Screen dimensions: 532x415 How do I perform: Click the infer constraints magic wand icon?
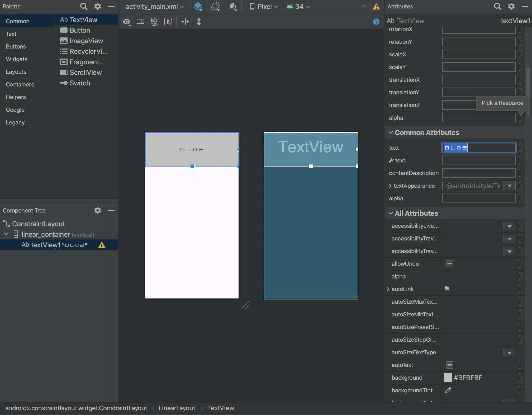pyautogui.click(x=154, y=22)
